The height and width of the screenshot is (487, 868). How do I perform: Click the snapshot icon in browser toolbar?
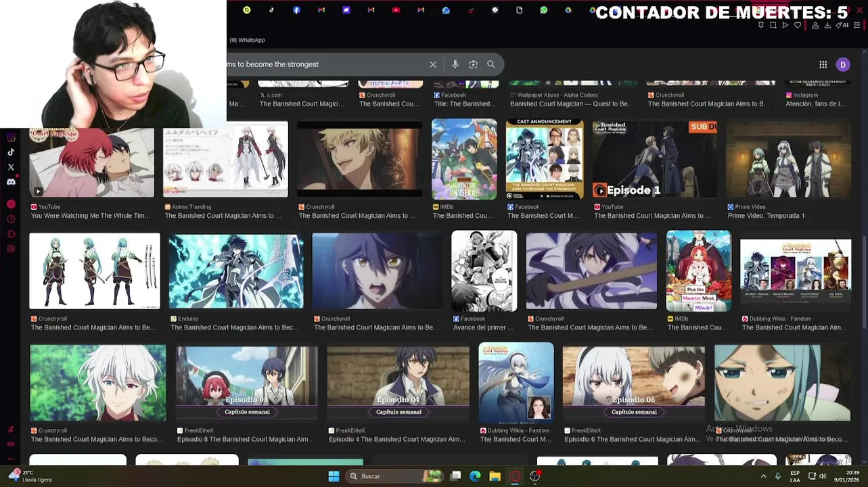[773, 25]
